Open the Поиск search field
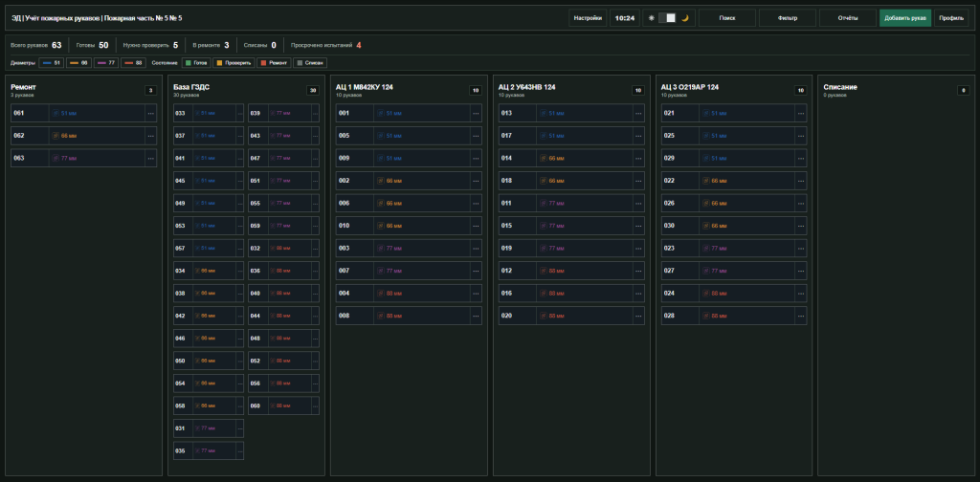980x482 pixels. click(x=727, y=18)
